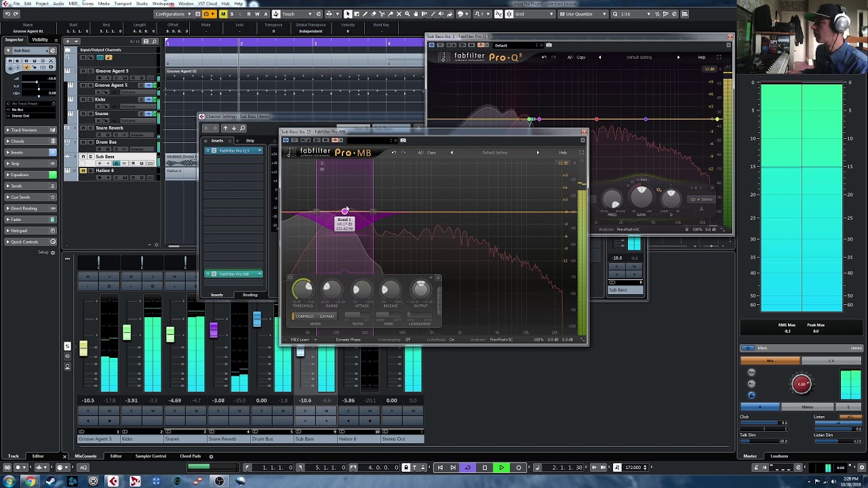
Task: Click the Add Track plus button
Action: point(68,41)
